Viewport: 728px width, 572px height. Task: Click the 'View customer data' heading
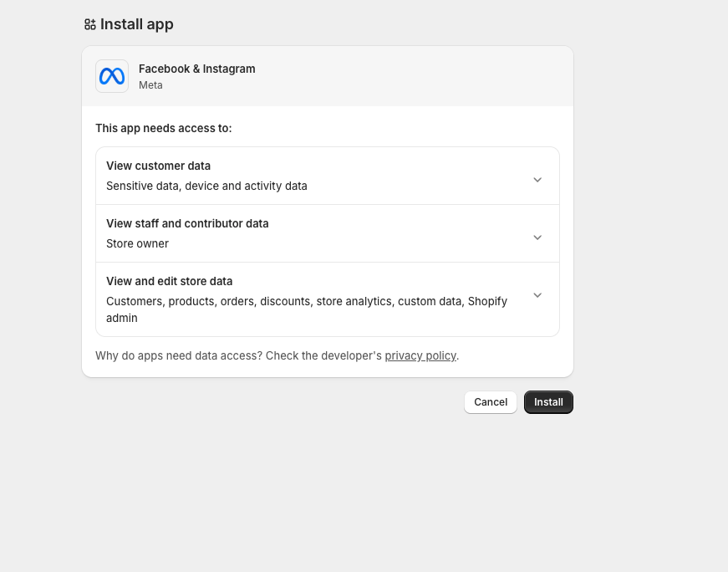pyautogui.click(x=158, y=166)
